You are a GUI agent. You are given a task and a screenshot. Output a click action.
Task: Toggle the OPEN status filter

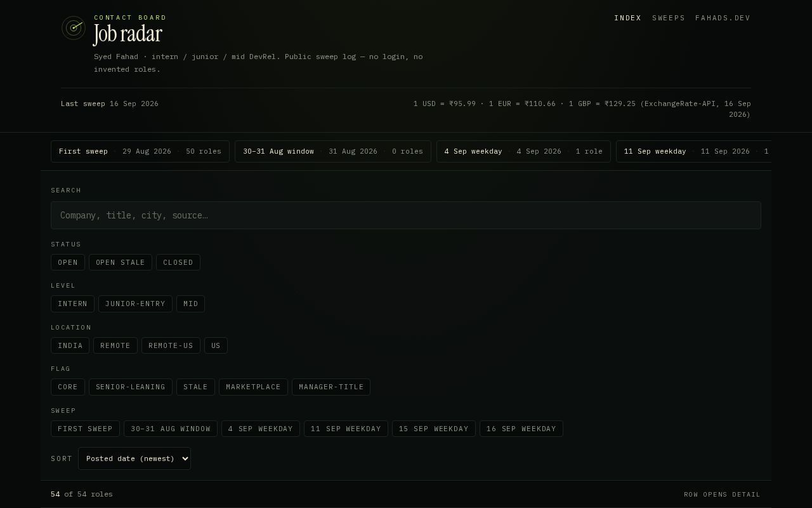(x=68, y=262)
